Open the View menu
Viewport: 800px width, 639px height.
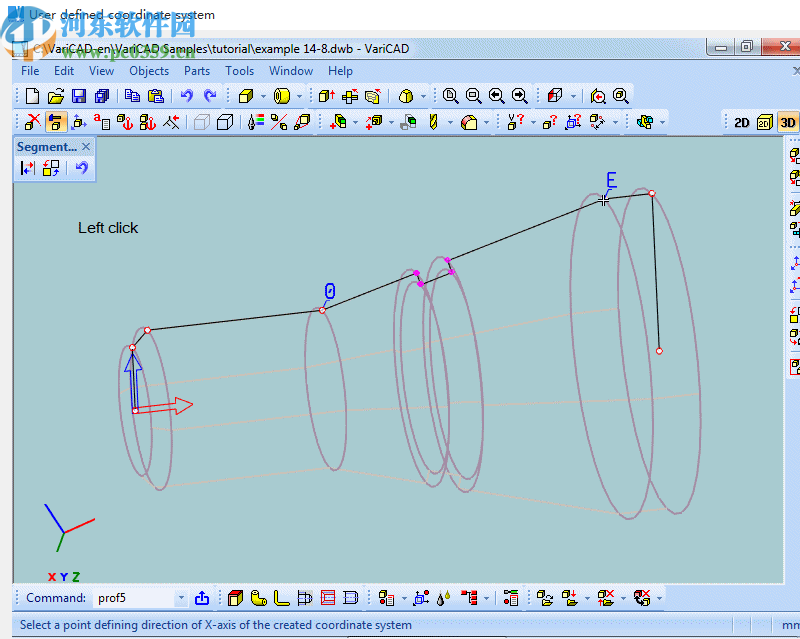101,71
